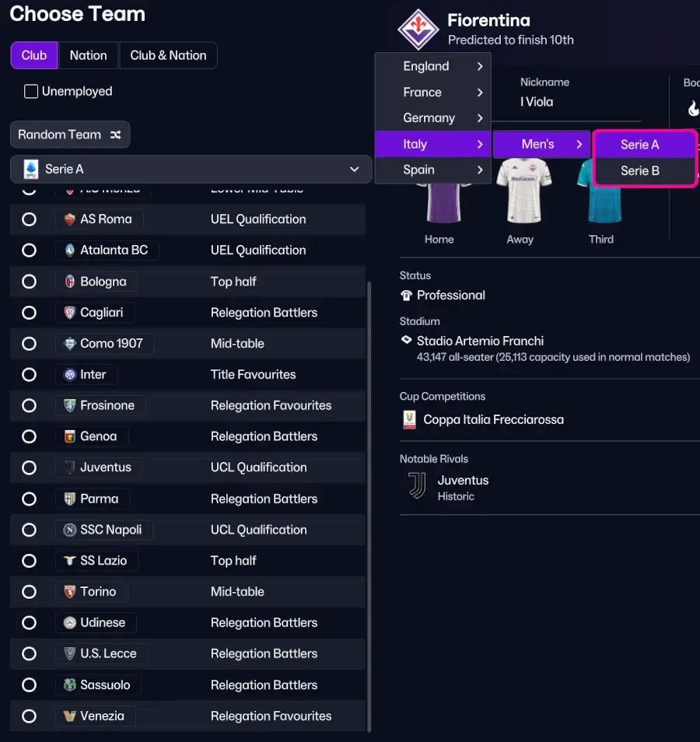700x742 pixels.
Task: Click the Sassuolo club badge
Action: click(x=69, y=684)
